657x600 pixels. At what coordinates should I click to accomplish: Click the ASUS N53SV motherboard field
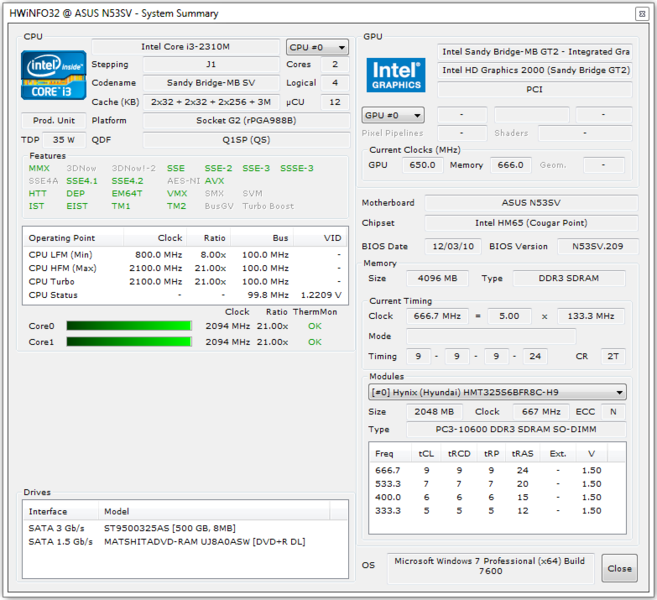tap(531, 203)
